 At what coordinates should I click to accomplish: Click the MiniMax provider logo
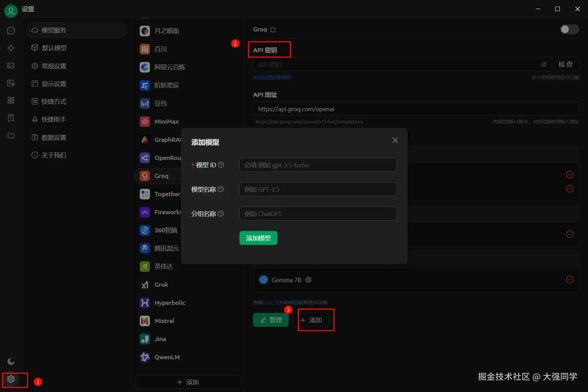tap(145, 122)
